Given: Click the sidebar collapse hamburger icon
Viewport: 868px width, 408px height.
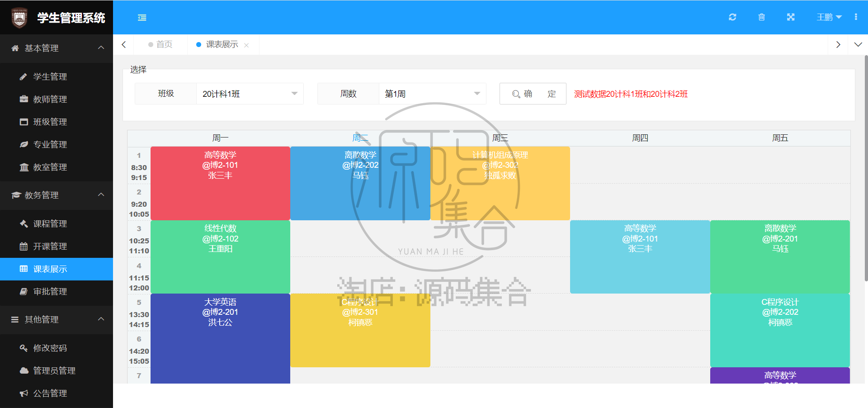Looking at the screenshot, I should tap(142, 17).
